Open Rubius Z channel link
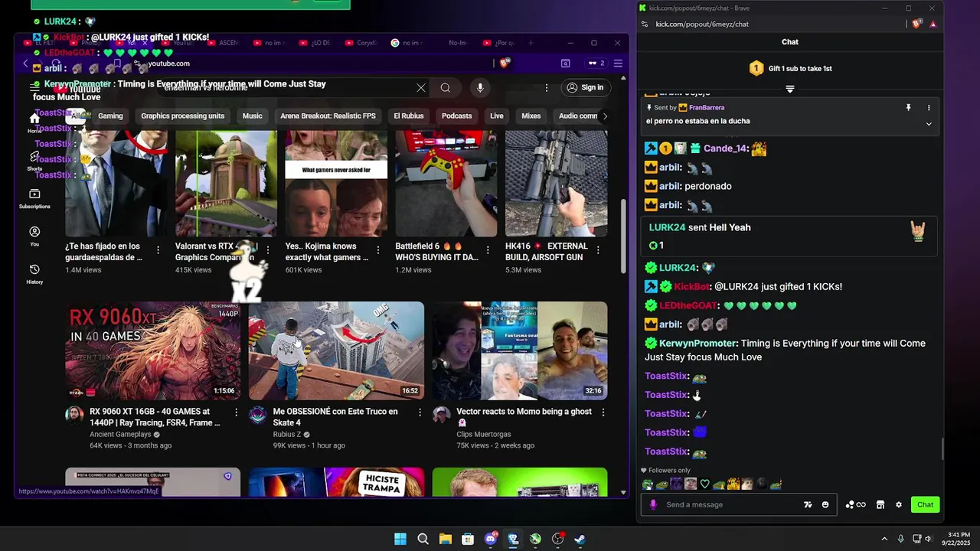 [x=287, y=434]
